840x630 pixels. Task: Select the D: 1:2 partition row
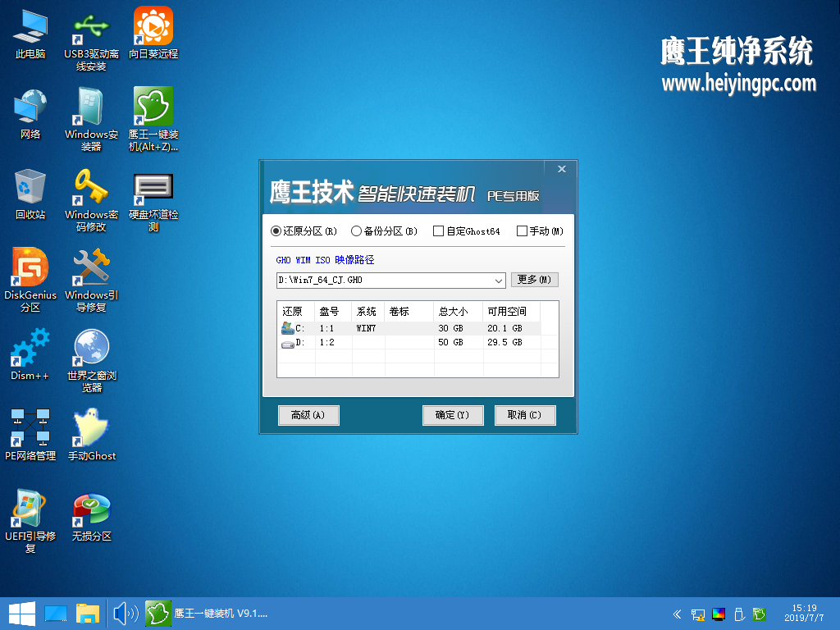tap(410, 342)
